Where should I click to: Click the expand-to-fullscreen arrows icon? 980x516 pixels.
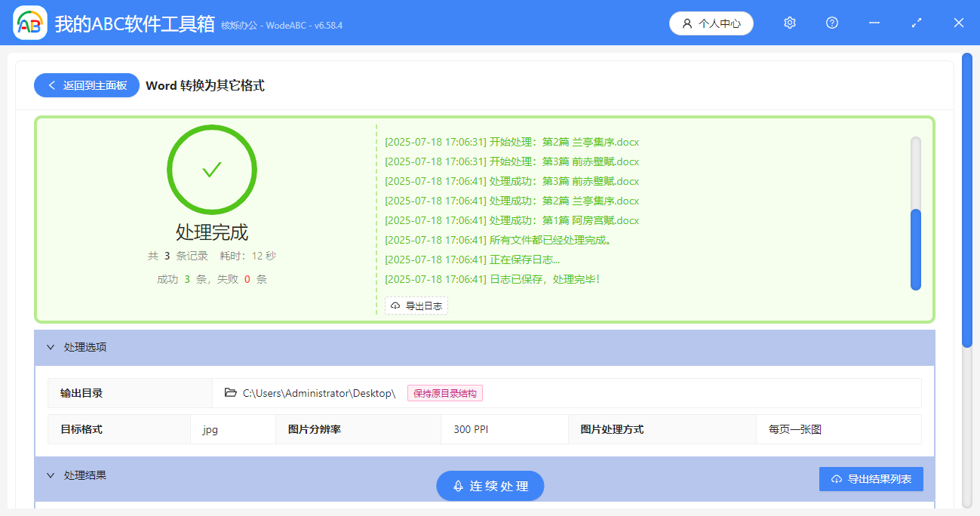(916, 23)
